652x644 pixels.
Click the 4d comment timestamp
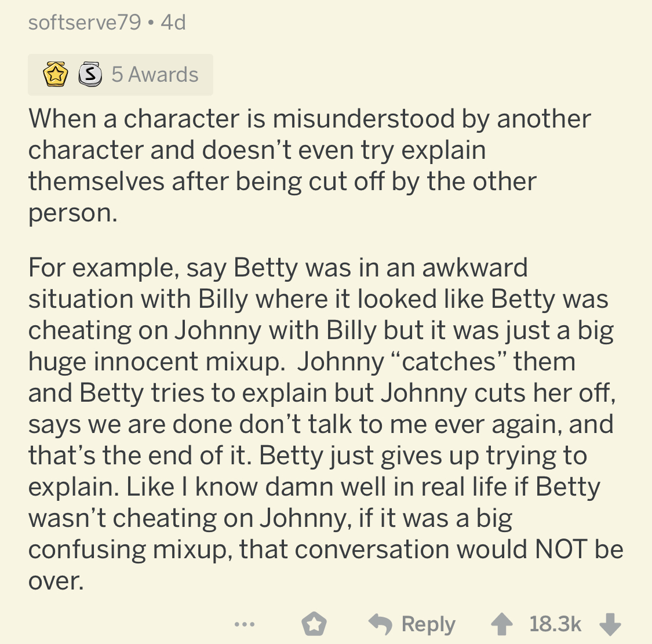point(173,23)
